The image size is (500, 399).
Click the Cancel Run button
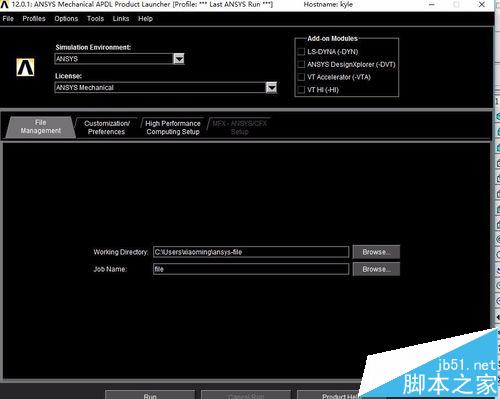[246, 395]
